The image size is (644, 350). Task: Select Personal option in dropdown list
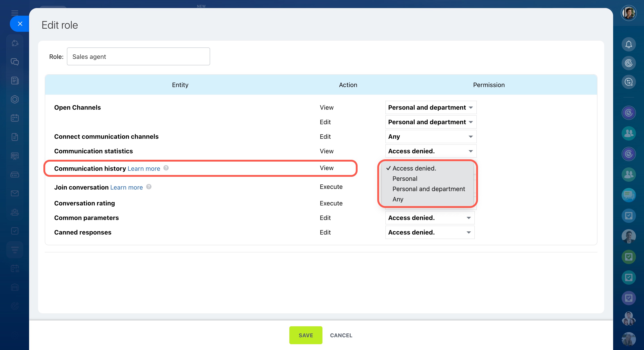[x=405, y=179]
